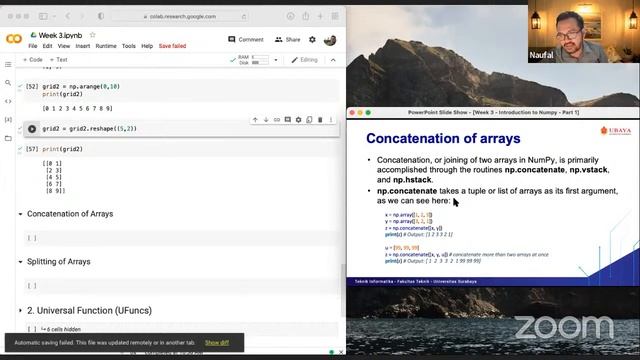Copy link to the selected cell
Image resolution: width=640 pixels, height=360 pixels.
(x=277, y=120)
